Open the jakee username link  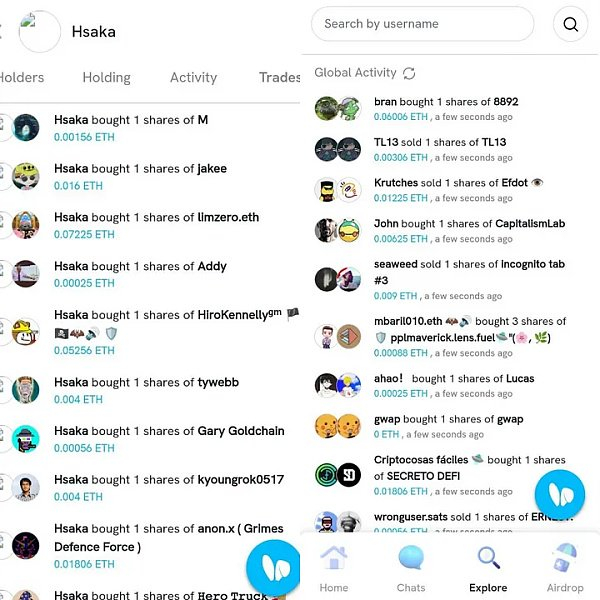click(212, 169)
